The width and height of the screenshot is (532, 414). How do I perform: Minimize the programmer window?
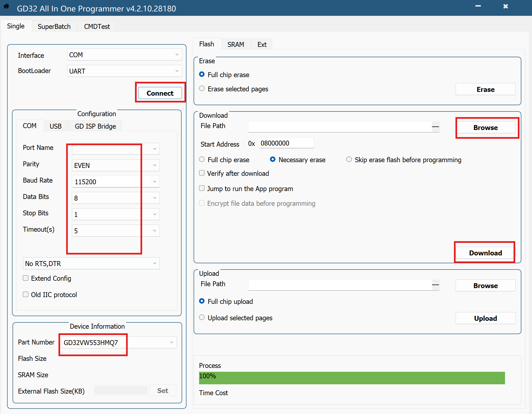478,6
